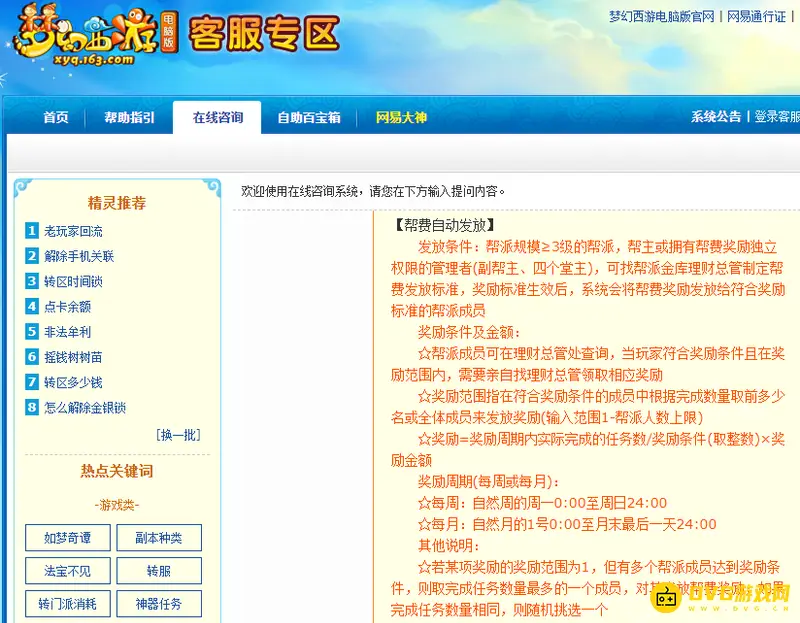
Task: Click the 其他说明 line
Action: (449, 546)
